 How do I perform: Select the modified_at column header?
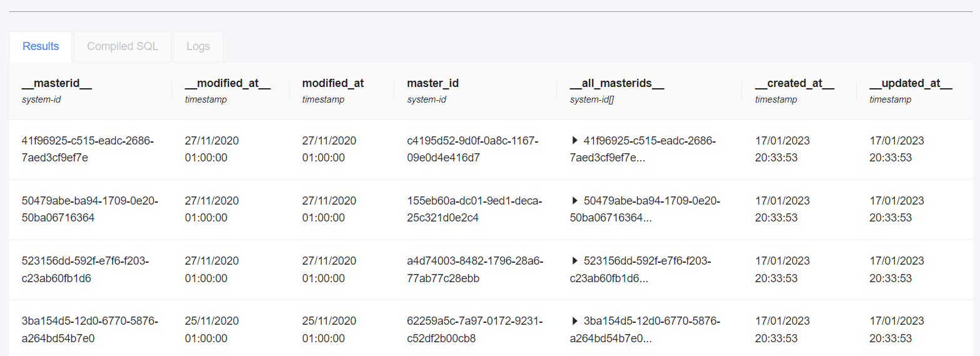pos(333,83)
